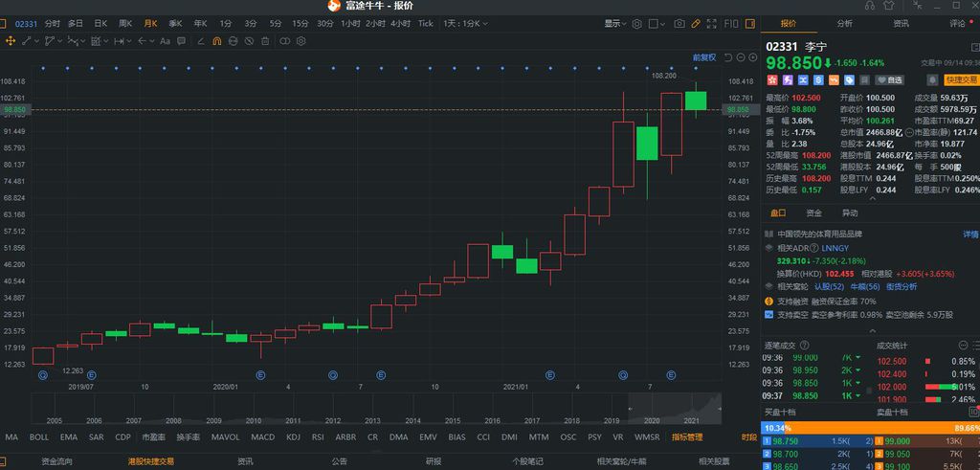Click the overlapping circles compare icon
The height and width of the screenshot is (470, 980).
click(x=284, y=41)
